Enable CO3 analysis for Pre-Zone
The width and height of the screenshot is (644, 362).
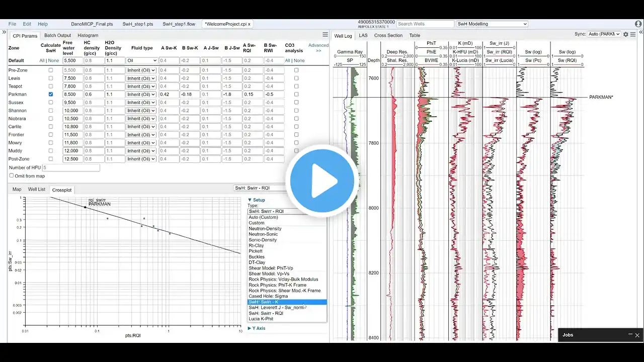[x=296, y=70]
